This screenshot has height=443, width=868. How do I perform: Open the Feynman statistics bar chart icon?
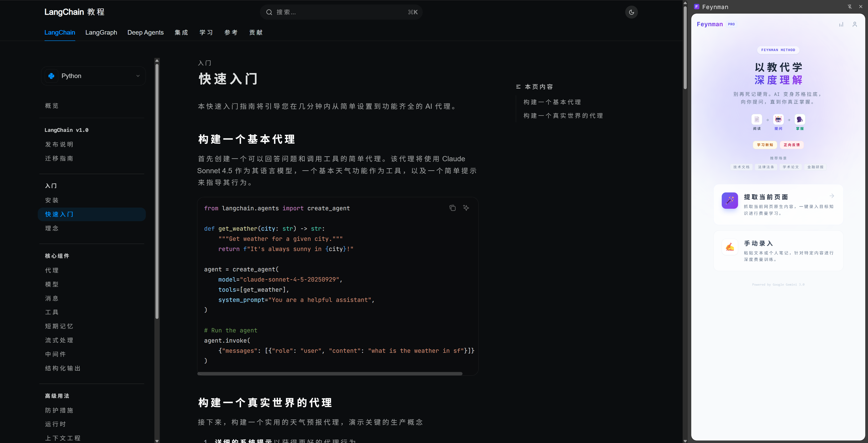pyautogui.click(x=841, y=24)
